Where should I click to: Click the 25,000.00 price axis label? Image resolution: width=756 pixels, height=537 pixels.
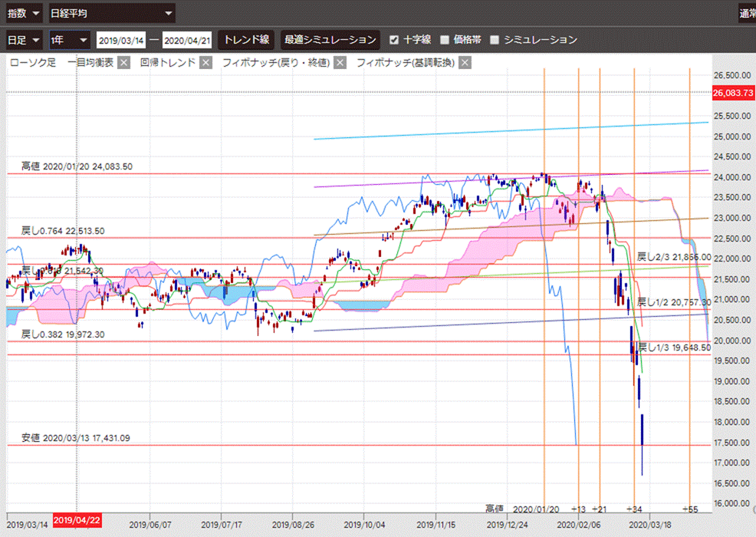point(732,137)
